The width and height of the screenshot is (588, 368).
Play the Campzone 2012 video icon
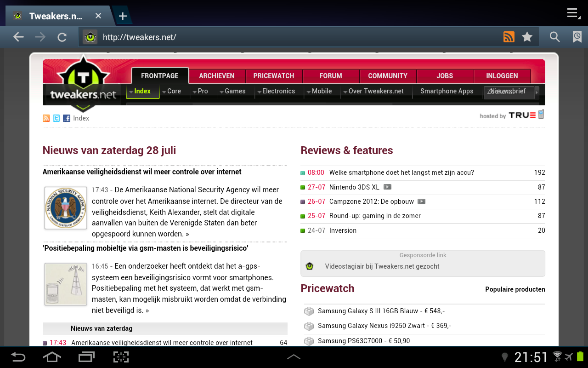[x=421, y=201]
